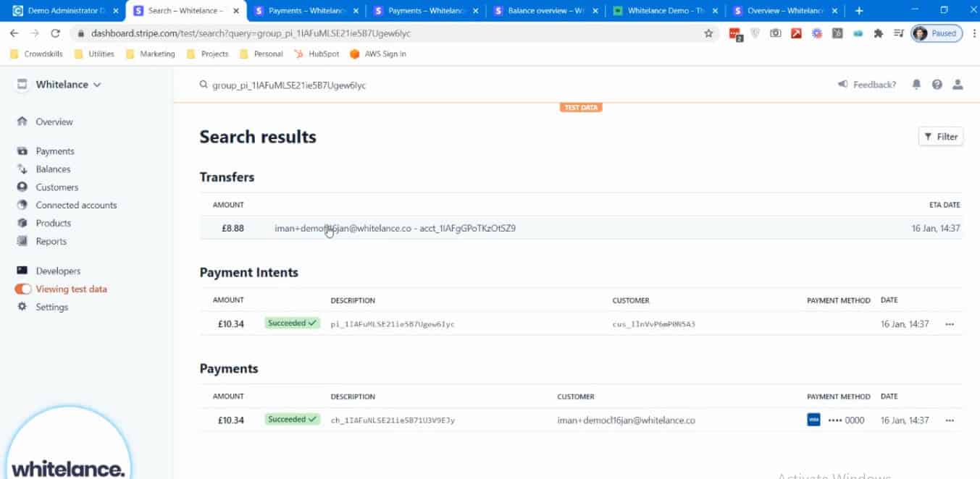Image resolution: width=980 pixels, height=479 pixels.
Task: Click the Payments icon in sidebar
Action: [x=22, y=151]
